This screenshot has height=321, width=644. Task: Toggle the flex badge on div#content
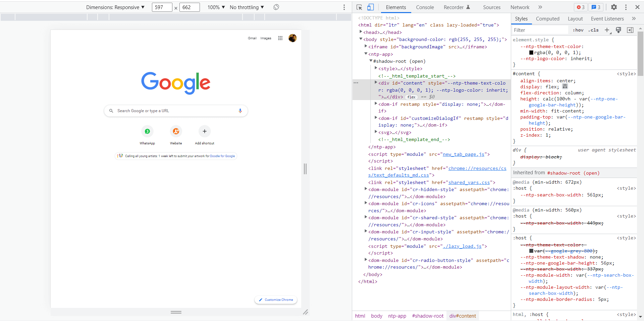(x=412, y=97)
